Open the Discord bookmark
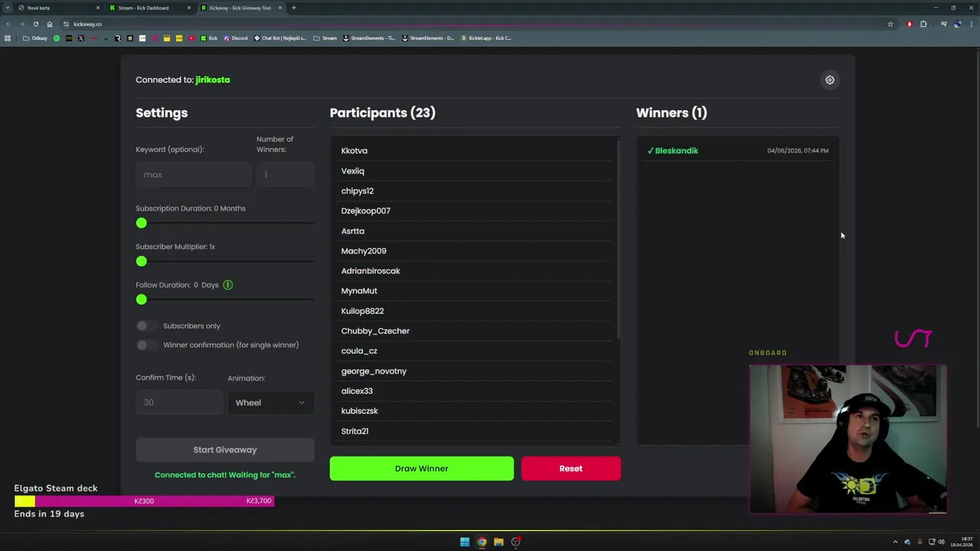The height and width of the screenshot is (551, 980). 235,37
